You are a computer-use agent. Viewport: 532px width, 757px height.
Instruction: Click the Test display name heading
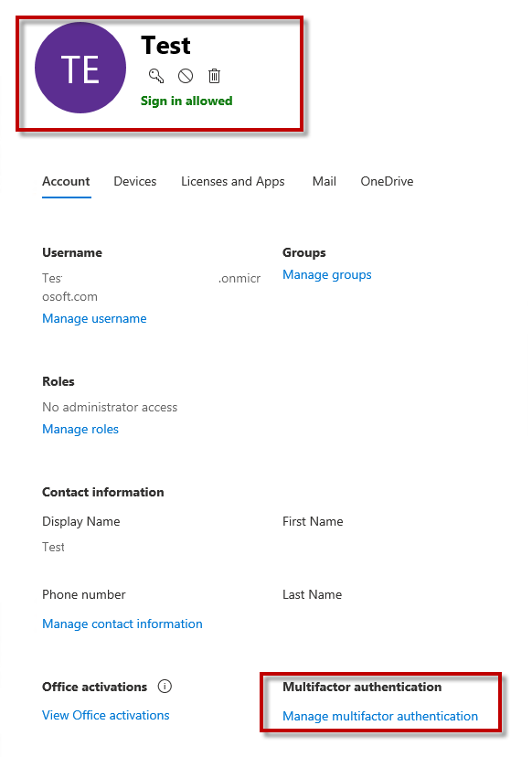[165, 45]
